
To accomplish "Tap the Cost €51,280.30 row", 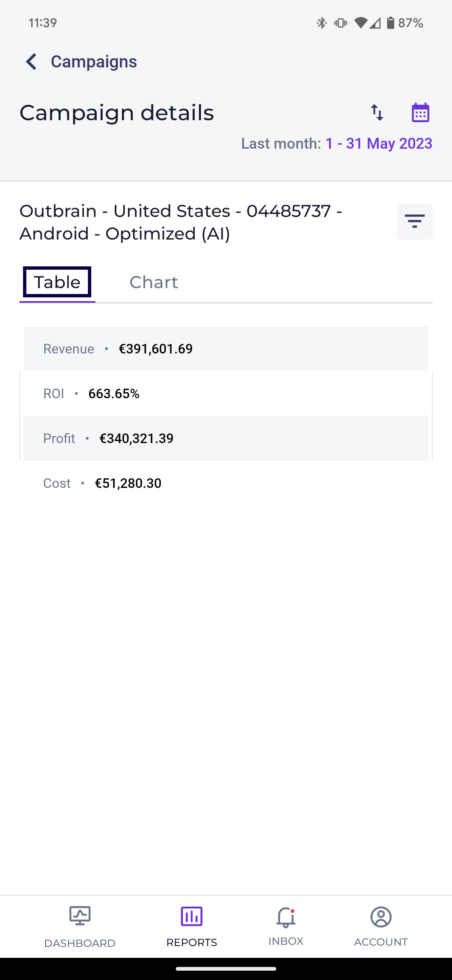I will pos(226,483).
